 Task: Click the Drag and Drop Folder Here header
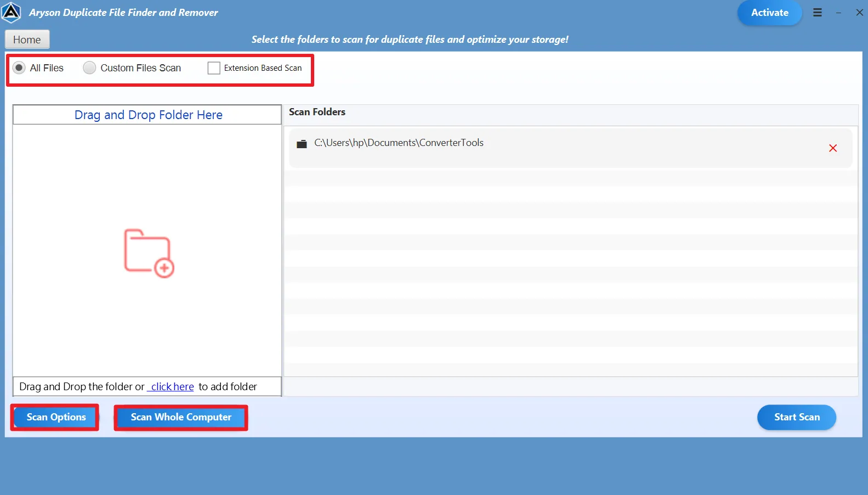pyautogui.click(x=148, y=115)
